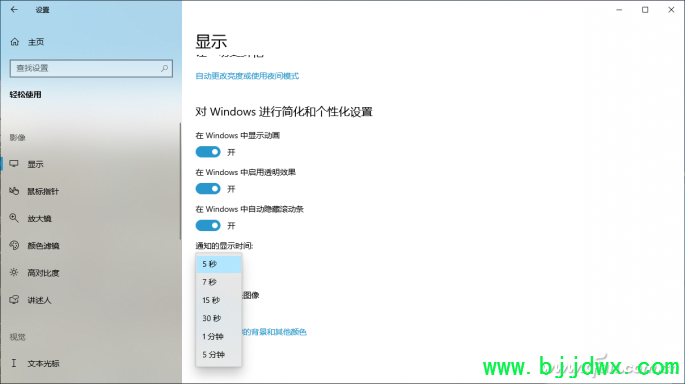The width and height of the screenshot is (685, 384).
Task: Turn off 在 Windows 中显示动画 switch
Action: pyautogui.click(x=208, y=152)
